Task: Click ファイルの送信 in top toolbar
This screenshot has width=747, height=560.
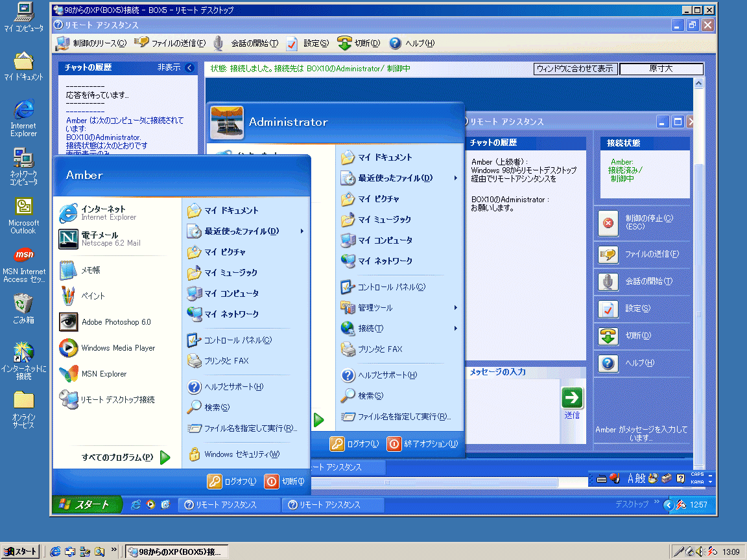Action: 170,43
